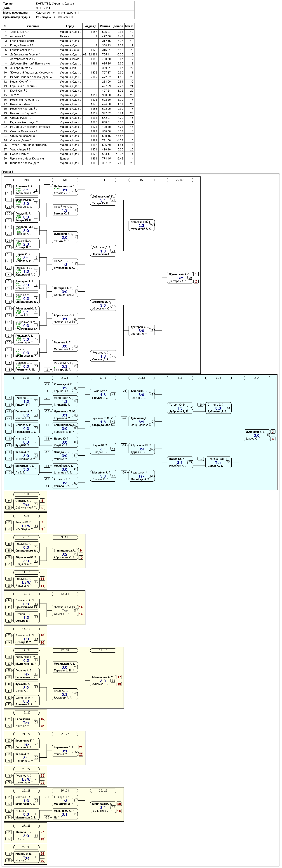Click the 17...24 round label
This screenshot has width=282, height=868.
pos(26,651)
